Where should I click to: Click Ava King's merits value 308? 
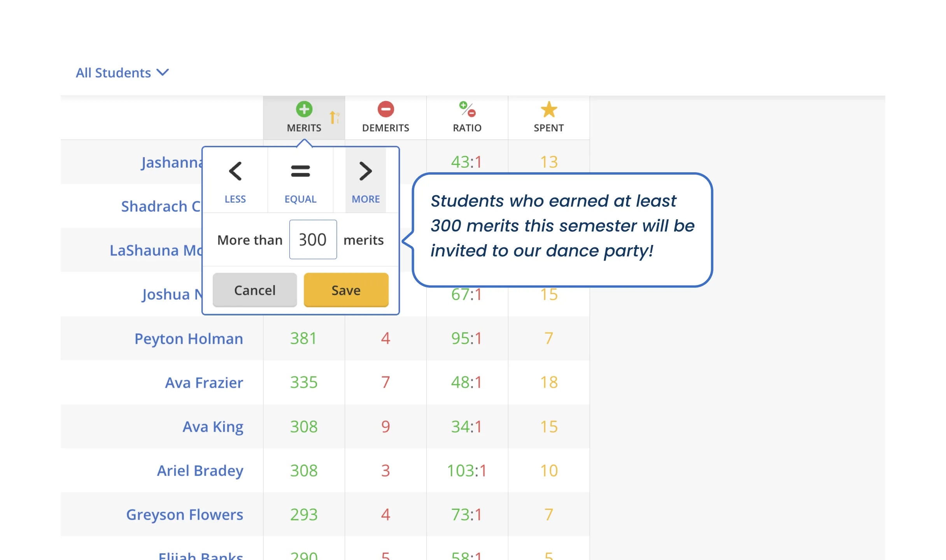[x=304, y=427]
